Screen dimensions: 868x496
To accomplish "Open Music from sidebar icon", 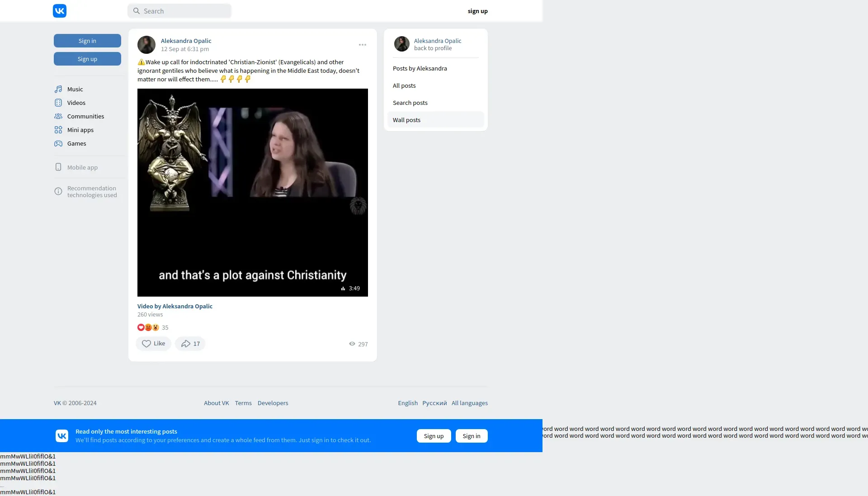I will (58, 89).
